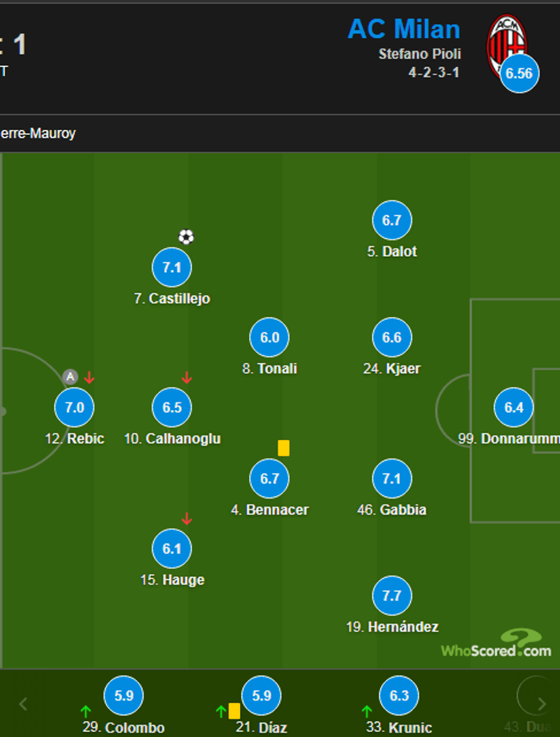Click the goal ball icon above Castillejo

coord(186,237)
